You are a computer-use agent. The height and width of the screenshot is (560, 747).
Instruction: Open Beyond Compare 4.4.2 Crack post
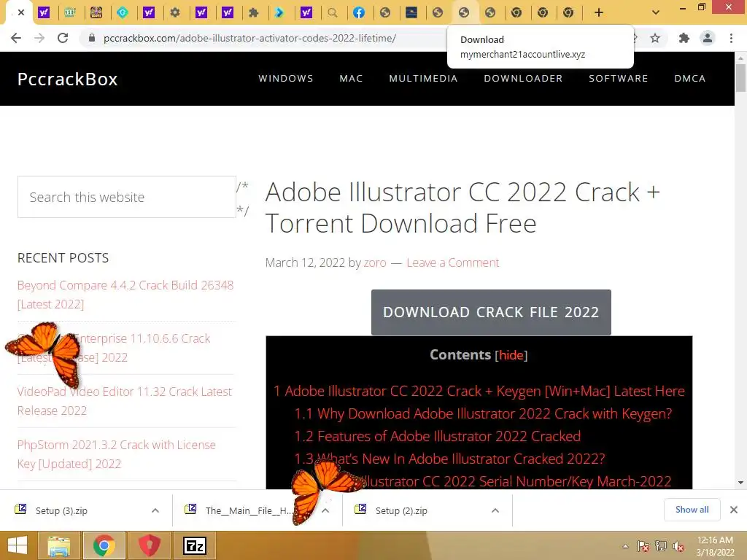pos(125,295)
